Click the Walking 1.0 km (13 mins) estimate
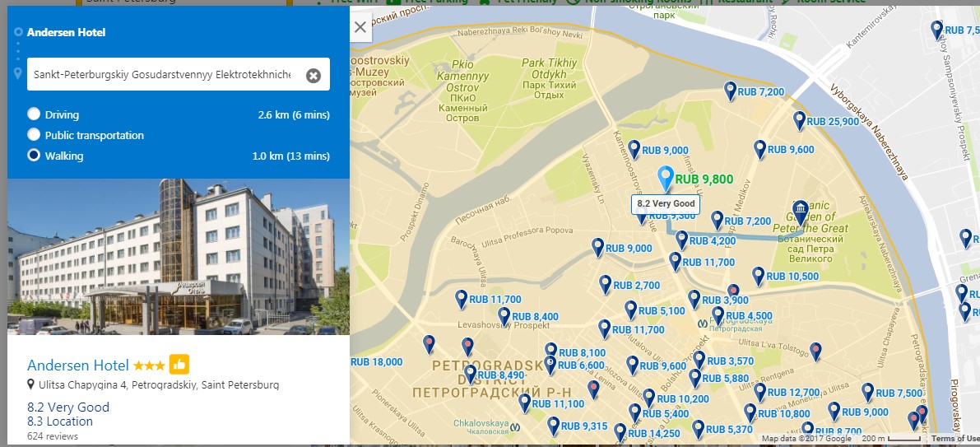Screen dimensions: 980x447 tap(291, 156)
